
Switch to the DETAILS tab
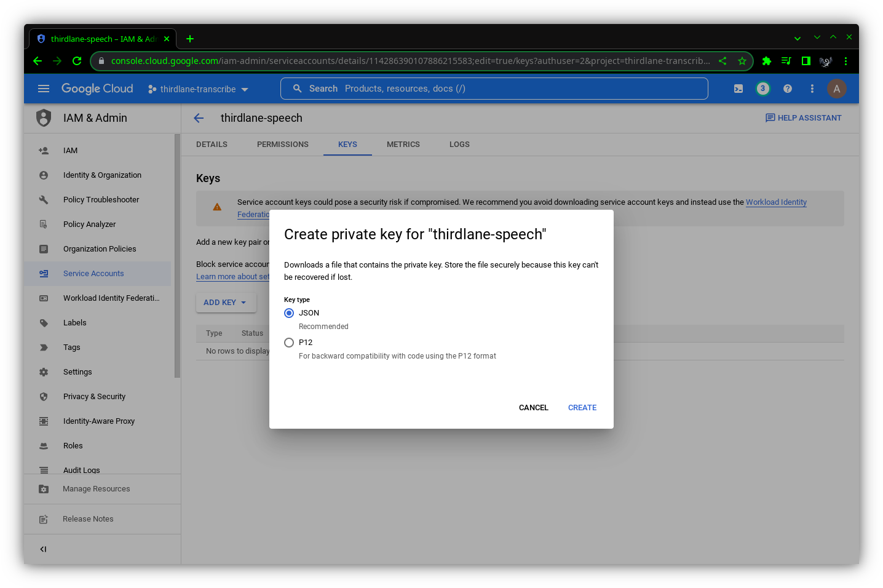(x=212, y=145)
